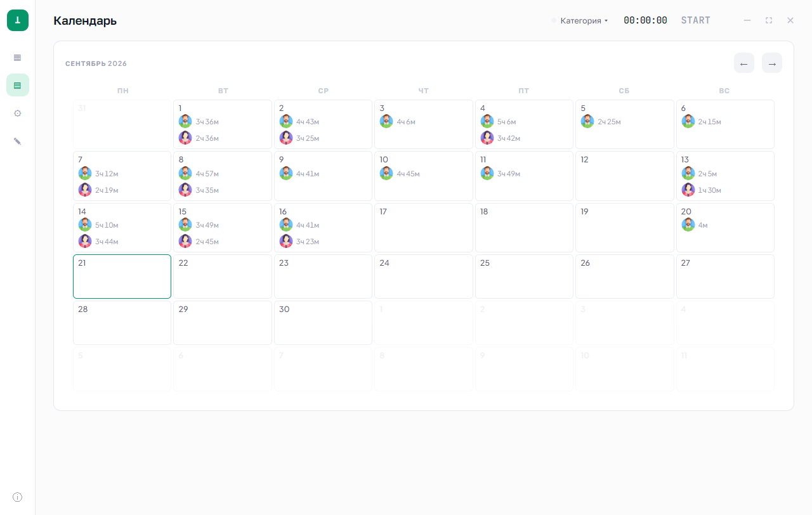Viewport: 812px width, 515px height.
Task: Click avatar next to 4ч 6м
Action: (386, 121)
